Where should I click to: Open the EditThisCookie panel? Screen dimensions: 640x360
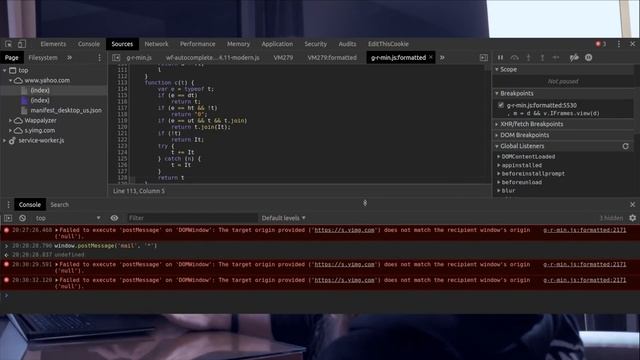(x=388, y=44)
